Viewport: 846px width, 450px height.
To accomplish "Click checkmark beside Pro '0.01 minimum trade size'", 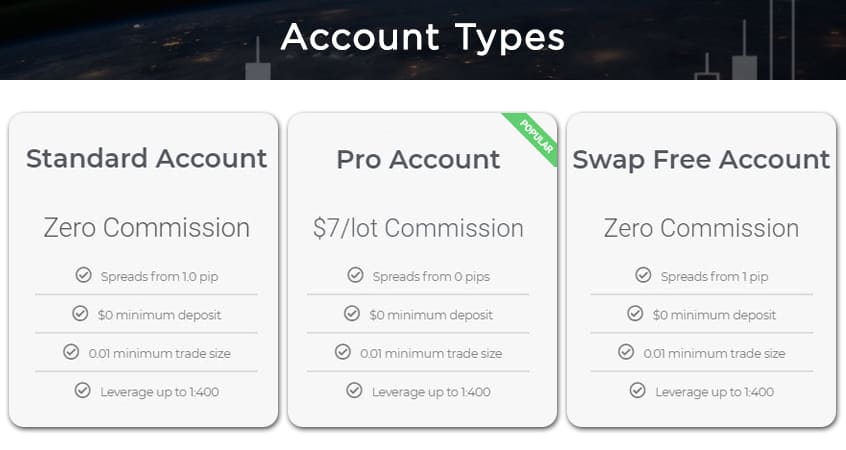I will coord(343,352).
